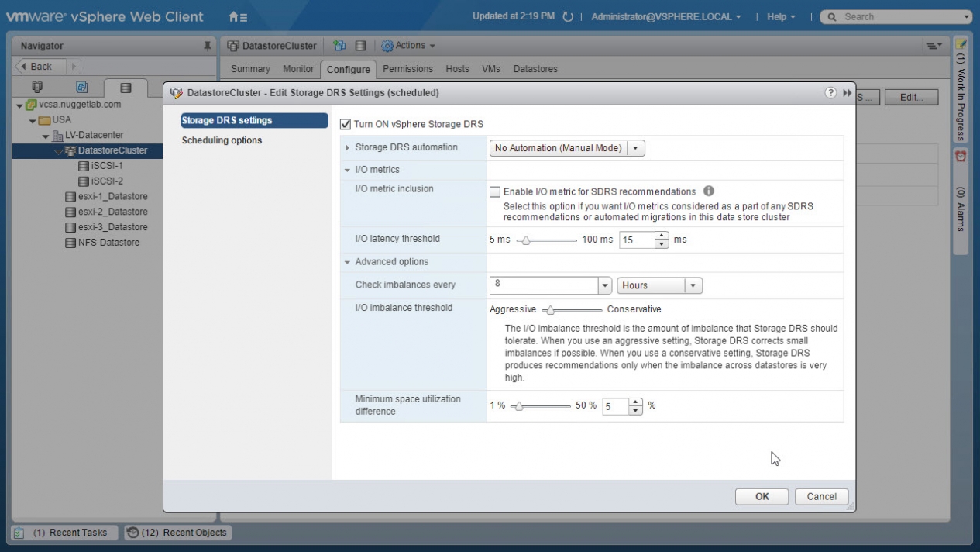The image size is (980, 552).
Task: Click the I/O imbalance threshold slider handle
Action: tap(550, 310)
